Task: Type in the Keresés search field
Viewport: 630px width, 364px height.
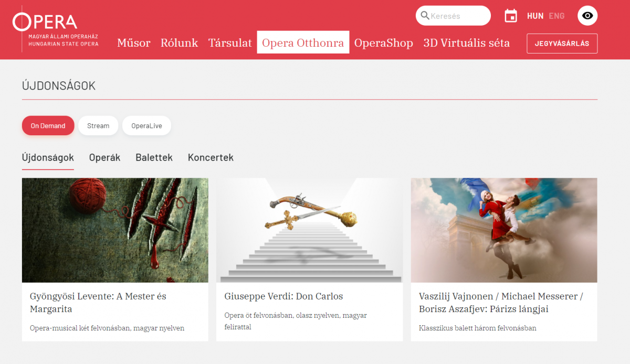Action: click(x=457, y=16)
